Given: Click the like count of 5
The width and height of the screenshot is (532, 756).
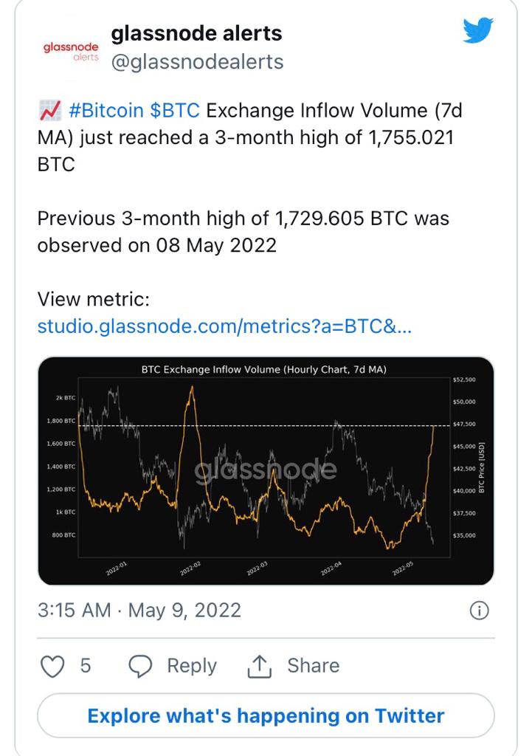Looking at the screenshot, I should tap(86, 666).
